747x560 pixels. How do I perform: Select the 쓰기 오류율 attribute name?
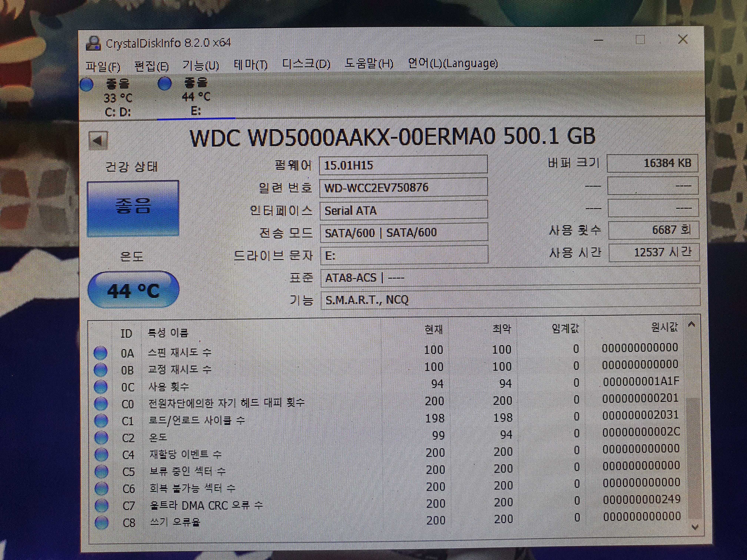pyautogui.click(x=175, y=522)
